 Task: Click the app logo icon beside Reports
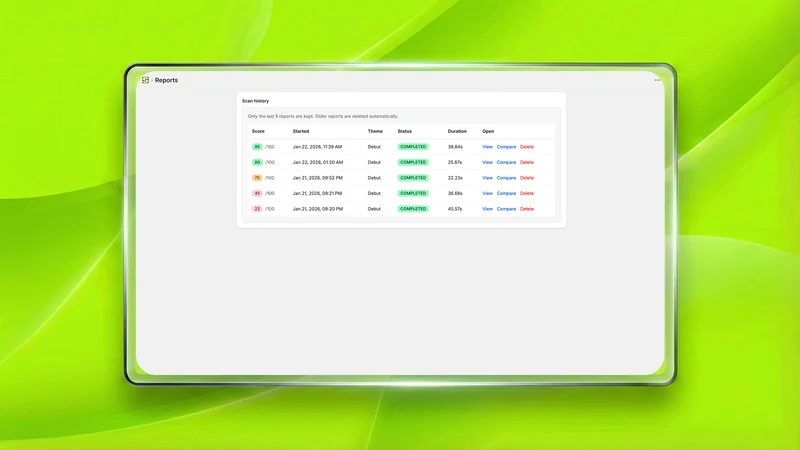(x=145, y=80)
